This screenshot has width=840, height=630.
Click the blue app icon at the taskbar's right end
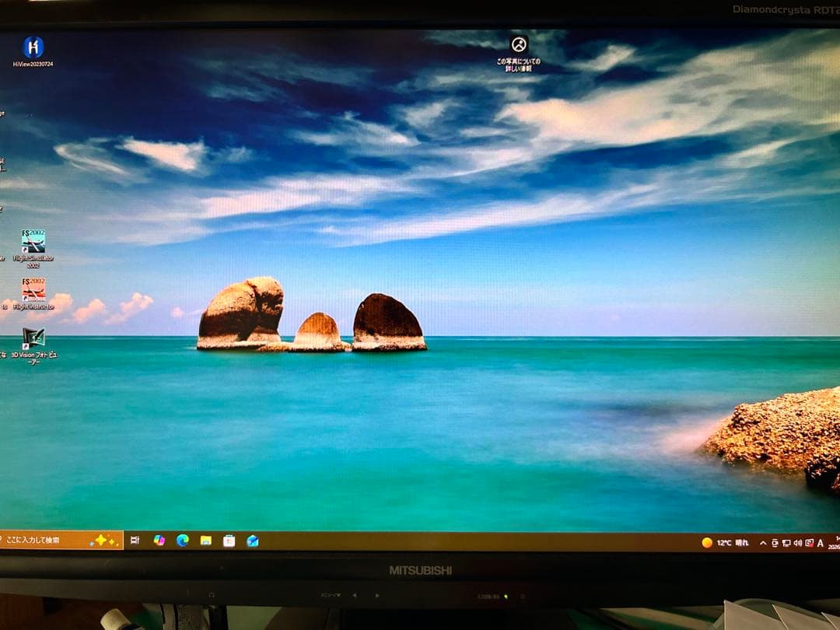coord(250,540)
